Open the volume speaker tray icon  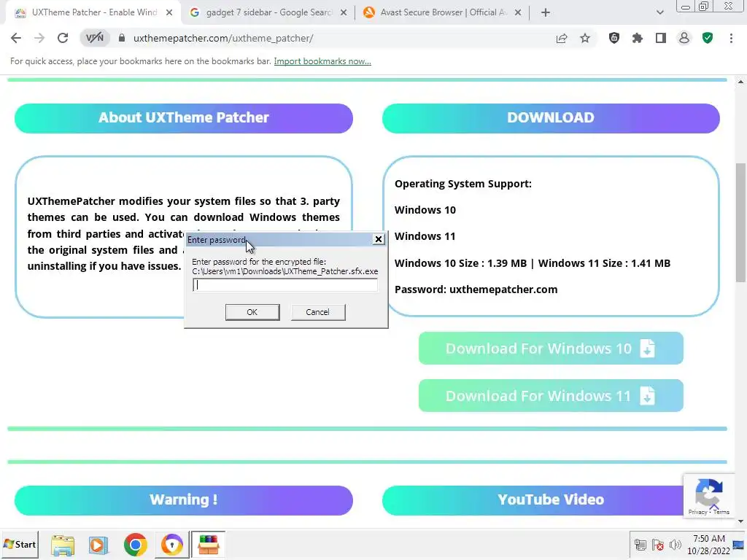tap(675, 545)
